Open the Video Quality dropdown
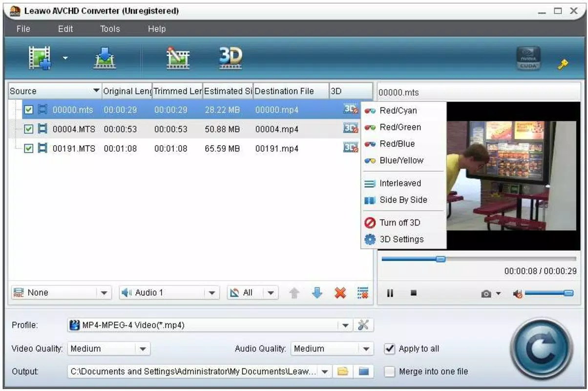 (108, 348)
